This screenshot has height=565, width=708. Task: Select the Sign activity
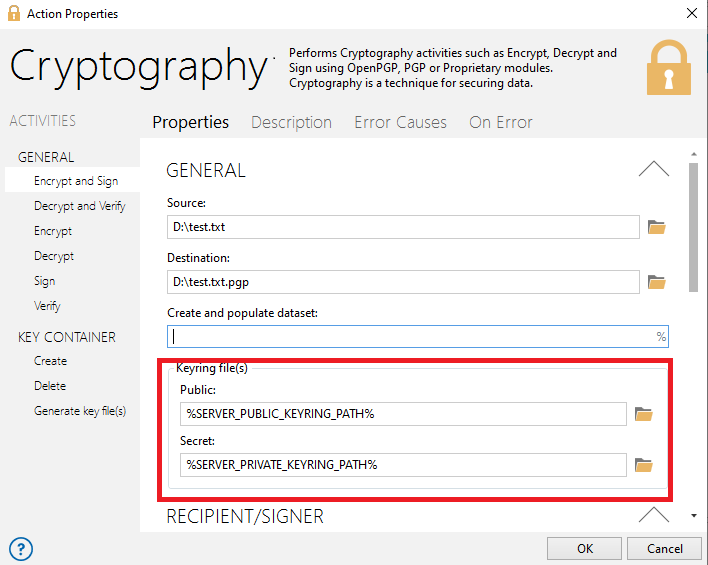45,281
